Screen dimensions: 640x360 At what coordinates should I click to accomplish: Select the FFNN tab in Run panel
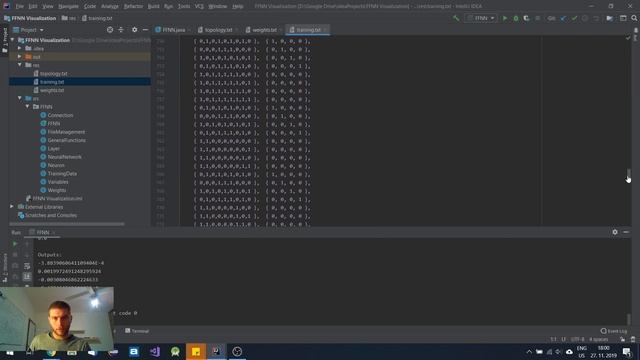[x=42, y=232]
